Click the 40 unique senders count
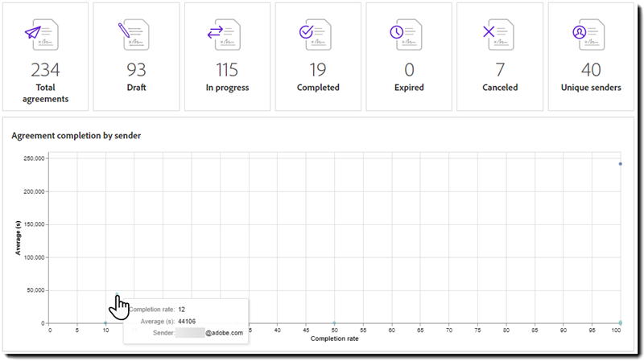 point(591,70)
